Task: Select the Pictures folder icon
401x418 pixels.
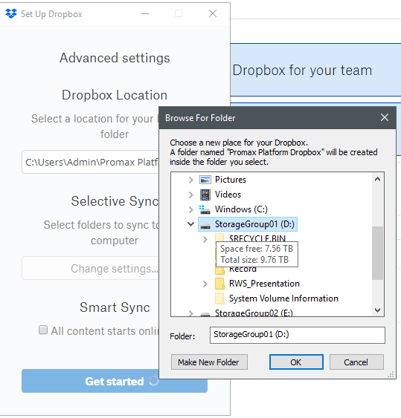Action: [205, 180]
